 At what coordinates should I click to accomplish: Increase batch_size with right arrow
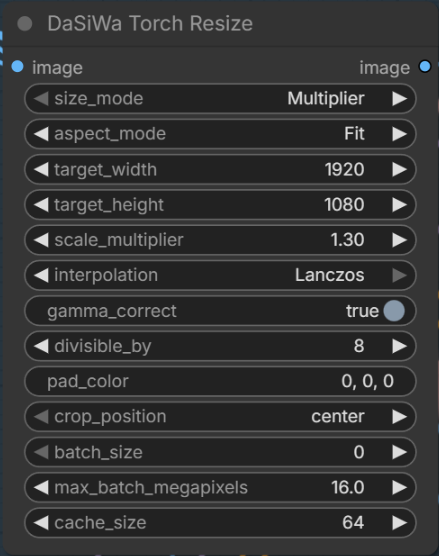pyautogui.click(x=399, y=452)
